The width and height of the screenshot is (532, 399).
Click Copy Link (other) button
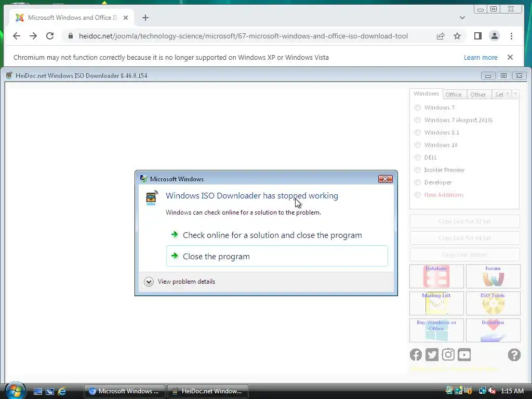tap(464, 255)
